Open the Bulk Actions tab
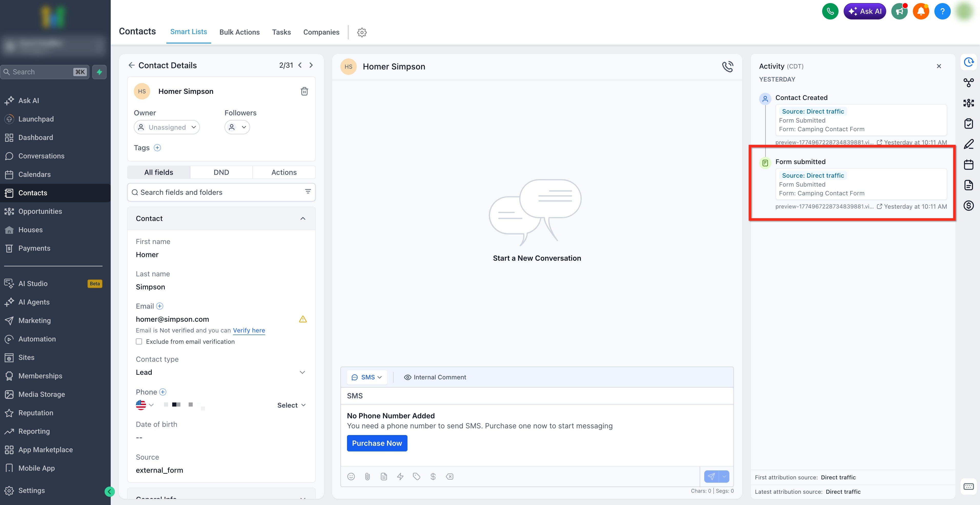The width and height of the screenshot is (980, 505). [239, 32]
